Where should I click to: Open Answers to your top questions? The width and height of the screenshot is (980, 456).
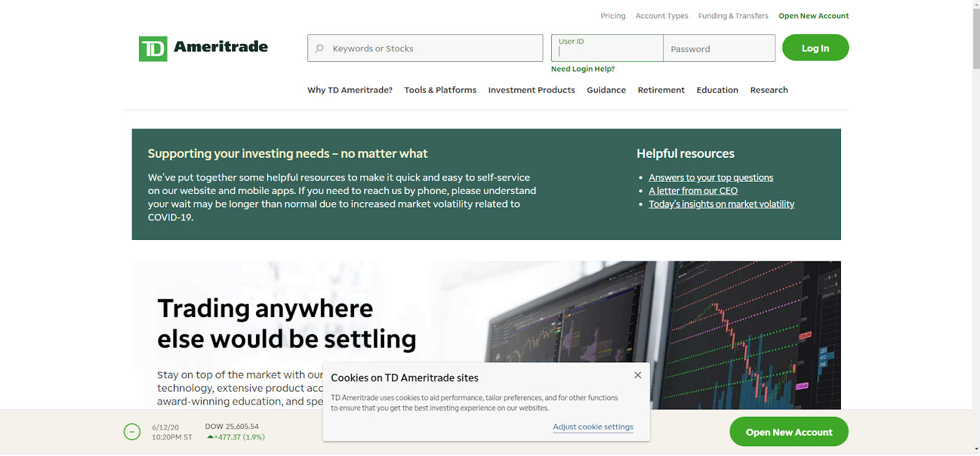coord(710,178)
